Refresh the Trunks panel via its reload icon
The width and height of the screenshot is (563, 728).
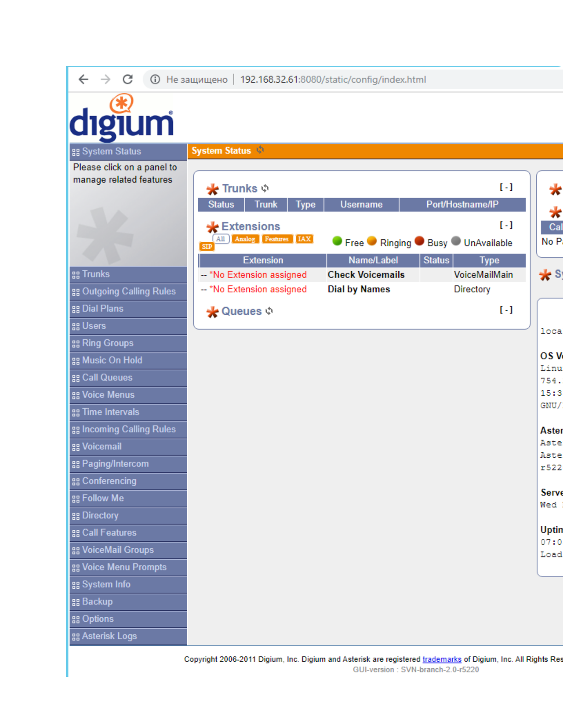265,188
